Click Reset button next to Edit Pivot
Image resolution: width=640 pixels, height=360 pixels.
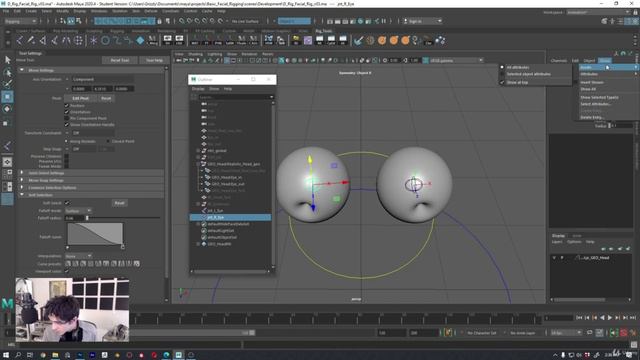(x=106, y=98)
